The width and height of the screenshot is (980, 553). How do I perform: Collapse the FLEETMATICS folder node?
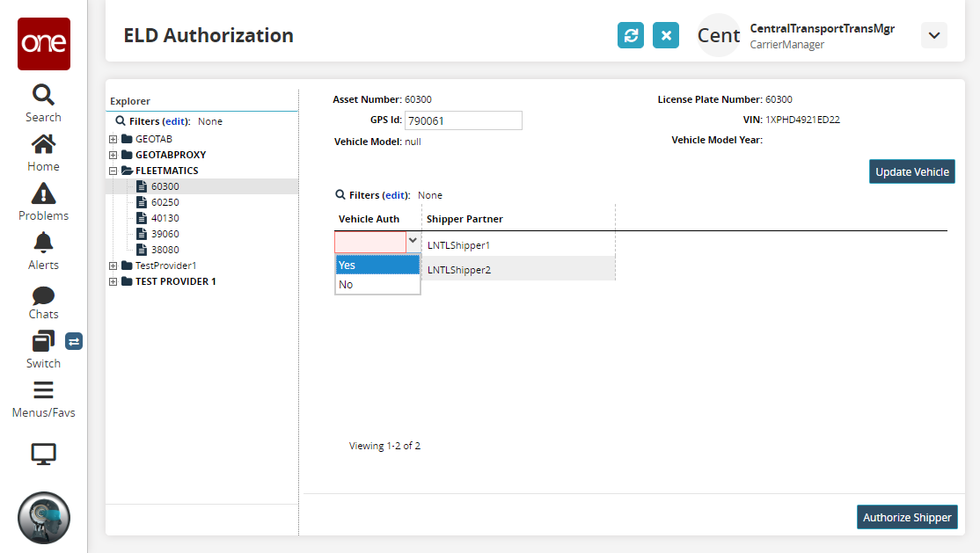(x=113, y=171)
